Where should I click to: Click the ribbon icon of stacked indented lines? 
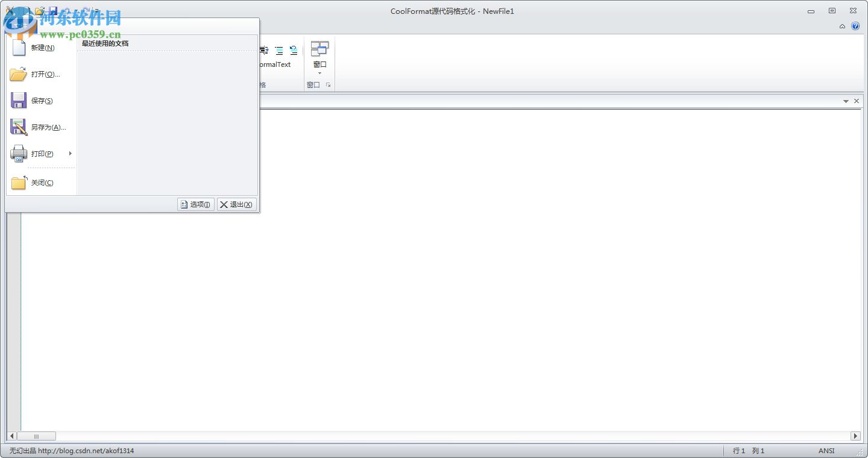click(279, 51)
